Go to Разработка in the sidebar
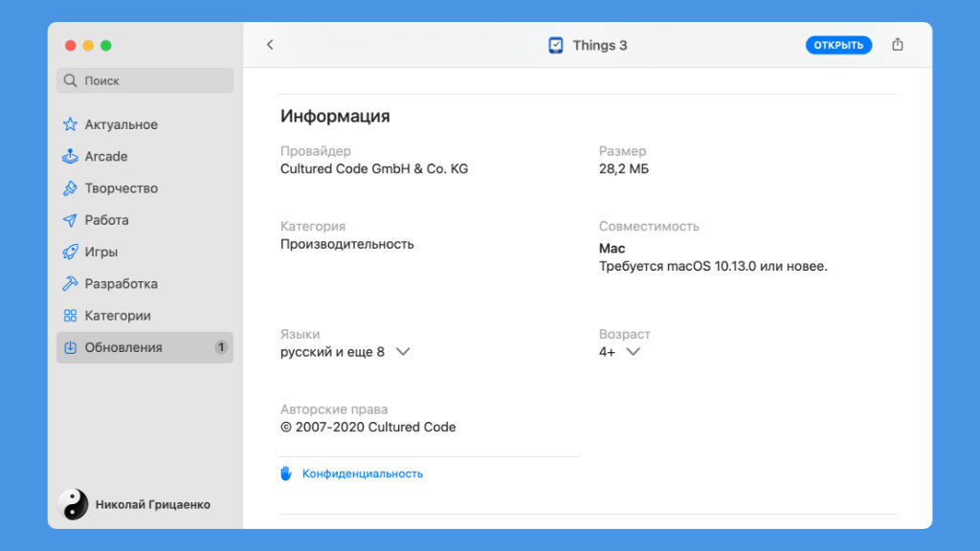 [145, 283]
